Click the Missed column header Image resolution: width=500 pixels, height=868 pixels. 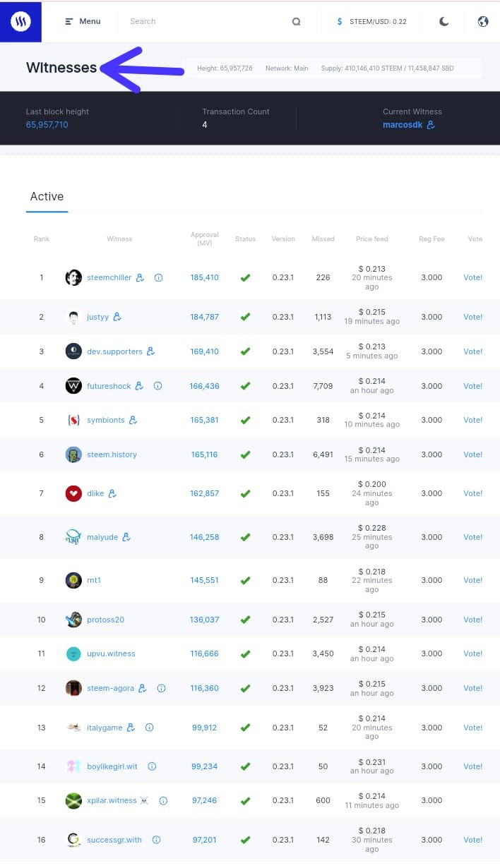click(323, 239)
